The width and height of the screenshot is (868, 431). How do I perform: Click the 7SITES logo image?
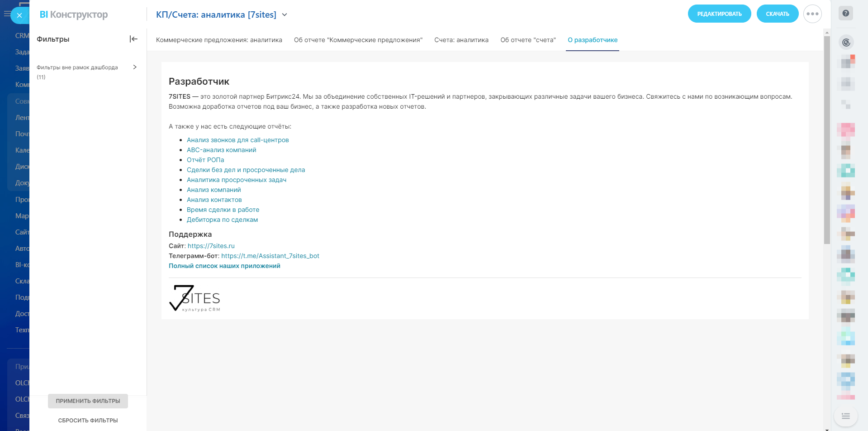pyautogui.click(x=195, y=298)
